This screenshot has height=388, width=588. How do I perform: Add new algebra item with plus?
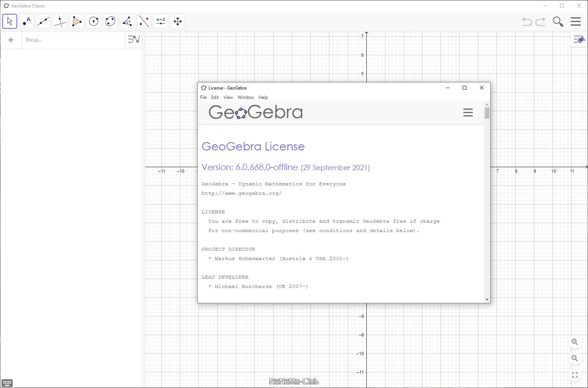11,40
